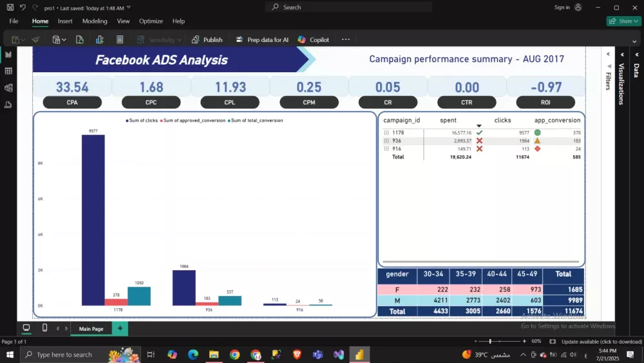Expand the Visualizations pane
This screenshot has height=363, width=644.
tap(622, 54)
